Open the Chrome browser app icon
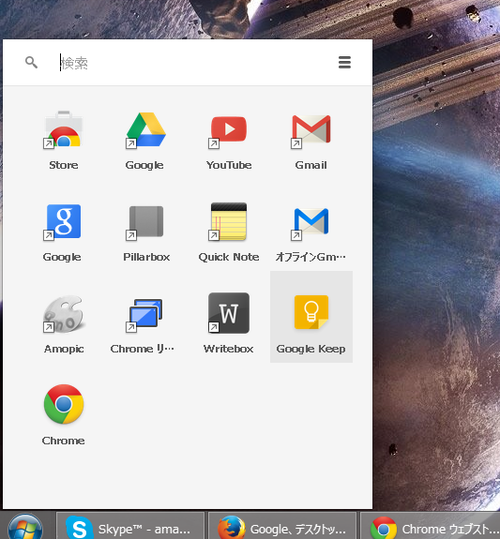500x539 pixels. click(x=64, y=404)
